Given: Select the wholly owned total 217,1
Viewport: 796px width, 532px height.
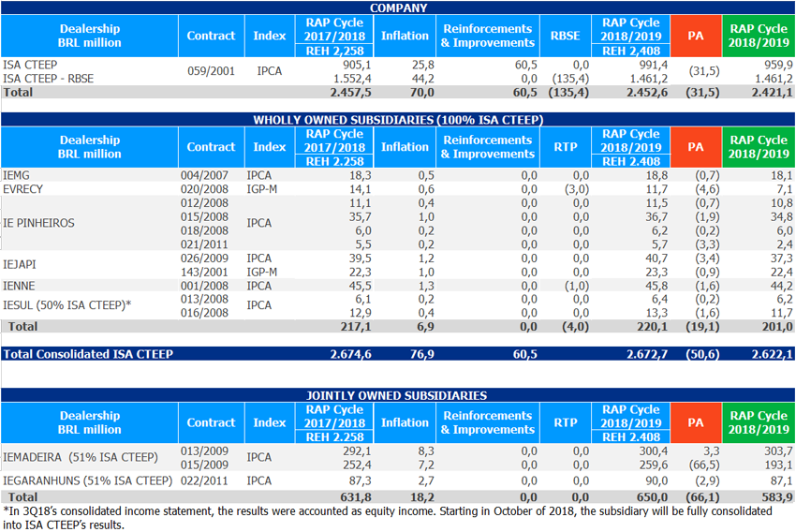Looking at the screenshot, I should 356,326.
